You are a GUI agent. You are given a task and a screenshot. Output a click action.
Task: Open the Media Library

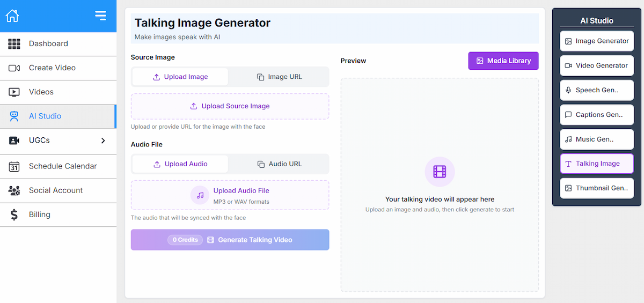point(503,61)
